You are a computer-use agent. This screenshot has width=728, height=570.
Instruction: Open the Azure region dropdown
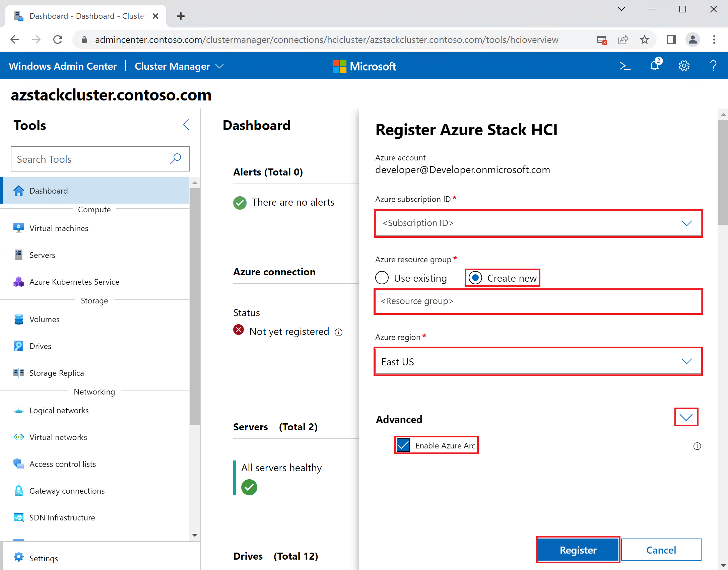tap(538, 361)
